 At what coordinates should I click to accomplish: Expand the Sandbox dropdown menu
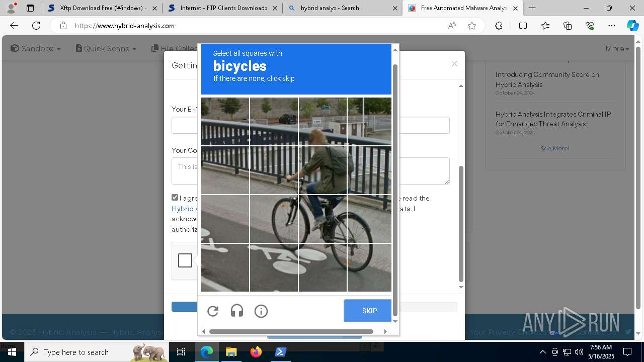36,49
